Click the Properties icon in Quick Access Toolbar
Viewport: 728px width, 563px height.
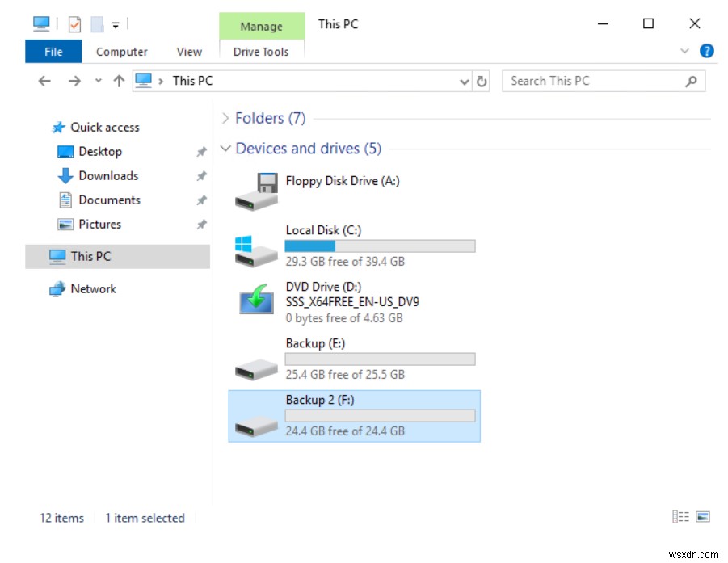point(75,23)
